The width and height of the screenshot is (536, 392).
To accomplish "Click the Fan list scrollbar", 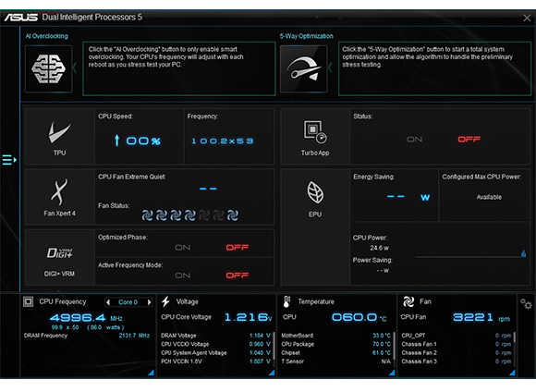I will click(515, 337).
